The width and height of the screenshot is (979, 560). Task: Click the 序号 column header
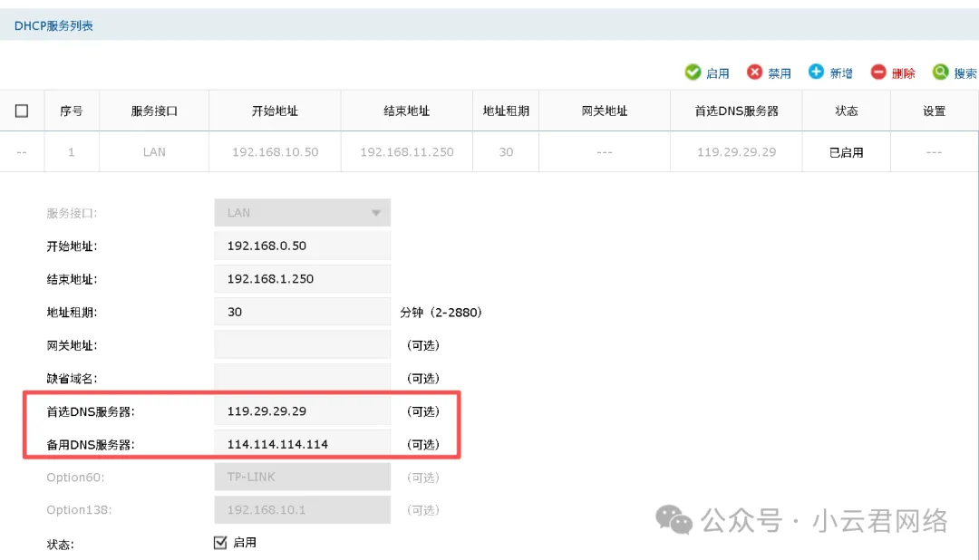72,111
